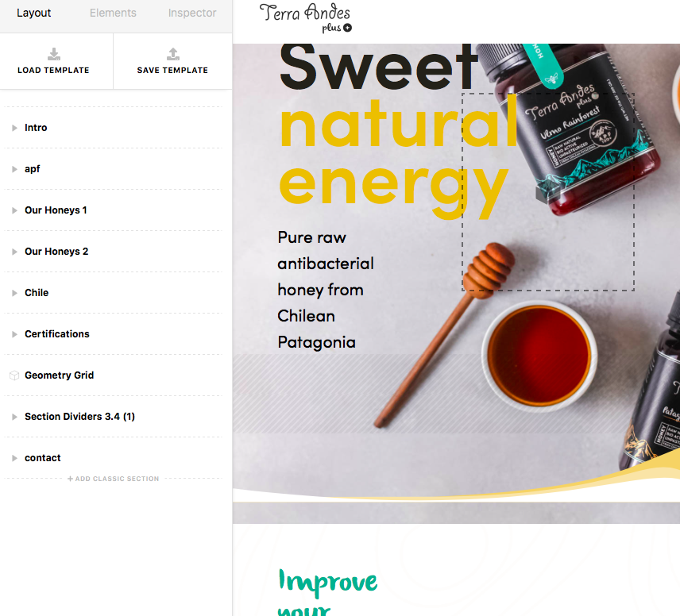
Task: Open the Elements tab
Action: (113, 13)
